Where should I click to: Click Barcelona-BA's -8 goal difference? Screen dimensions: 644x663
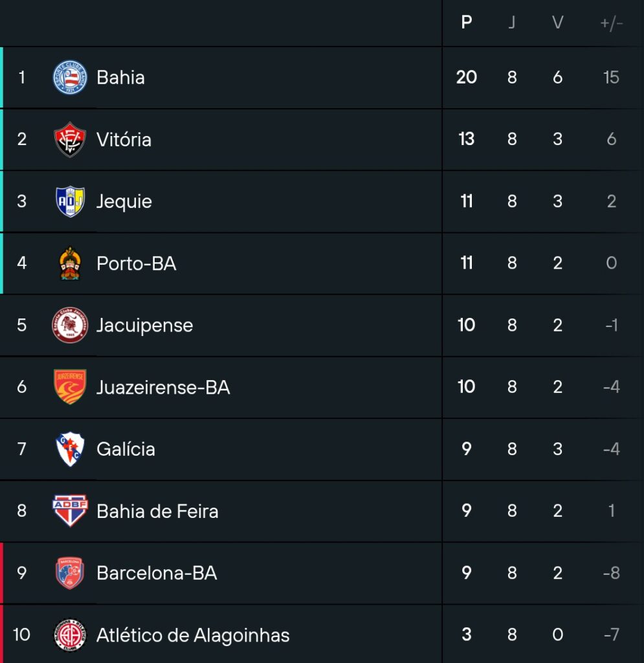coord(611,573)
